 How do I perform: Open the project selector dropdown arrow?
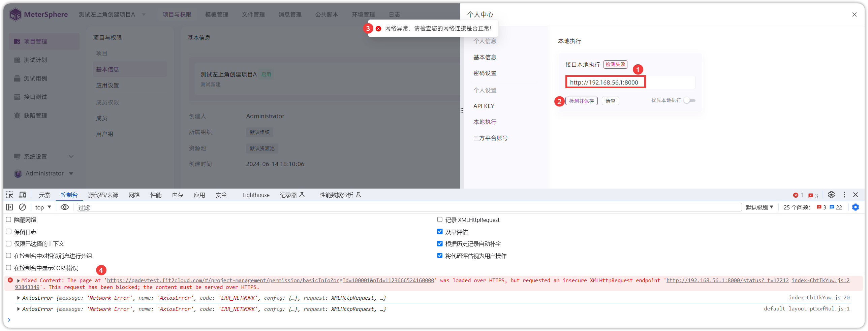(x=144, y=14)
